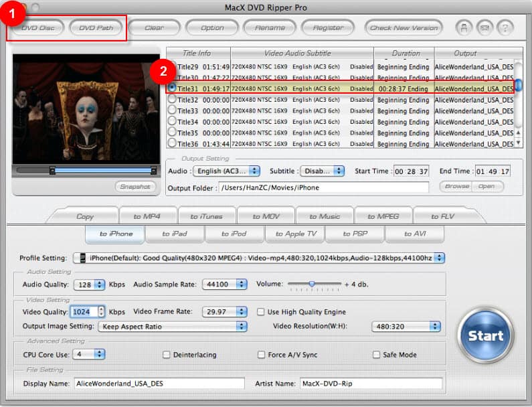
Task: Click the Start Time field
Action: click(412, 171)
